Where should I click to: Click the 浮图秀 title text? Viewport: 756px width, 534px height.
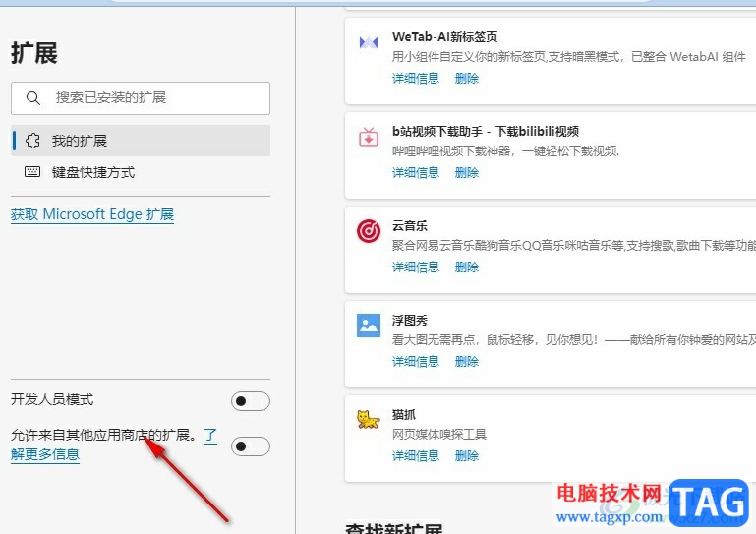[409, 321]
